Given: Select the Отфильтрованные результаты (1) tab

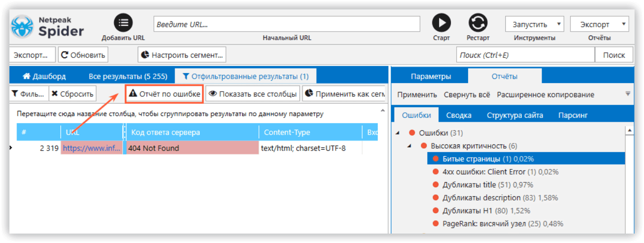Looking at the screenshot, I should [x=245, y=76].
